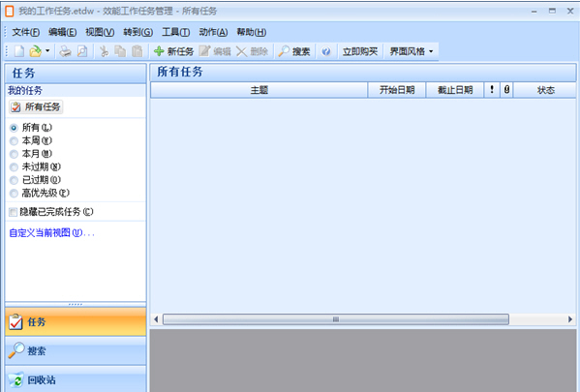Enable 隐藏已完成任务 checkbox
580x392 pixels.
[x=13, y=212]
